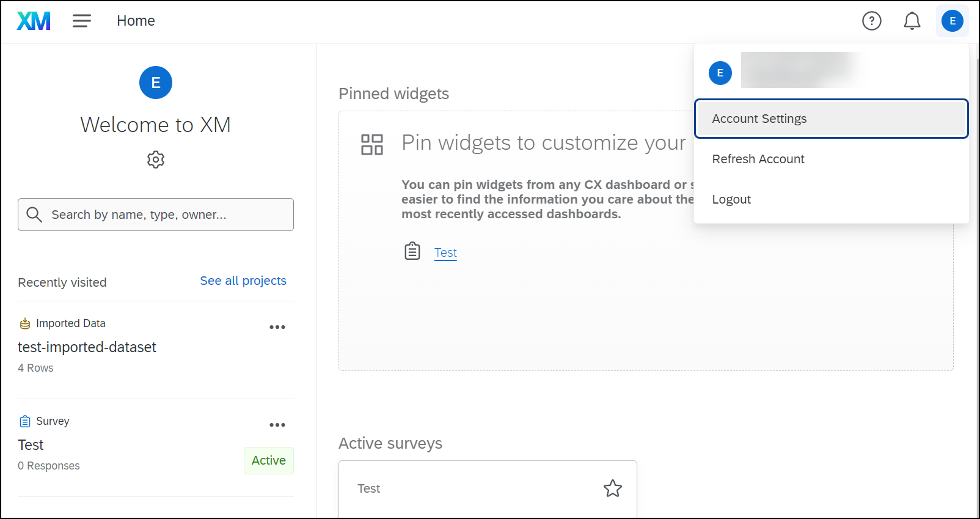Open the Test dashboard link
Screen dimensions: 980x519
445,252
